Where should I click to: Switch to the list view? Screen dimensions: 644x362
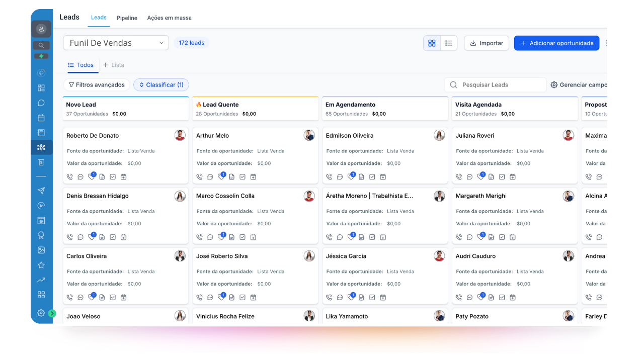(448, 43)
